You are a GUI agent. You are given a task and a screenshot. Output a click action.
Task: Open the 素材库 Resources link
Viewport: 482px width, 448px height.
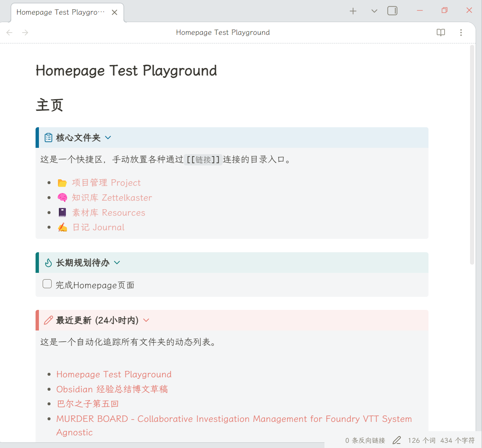tap(109, 213)
